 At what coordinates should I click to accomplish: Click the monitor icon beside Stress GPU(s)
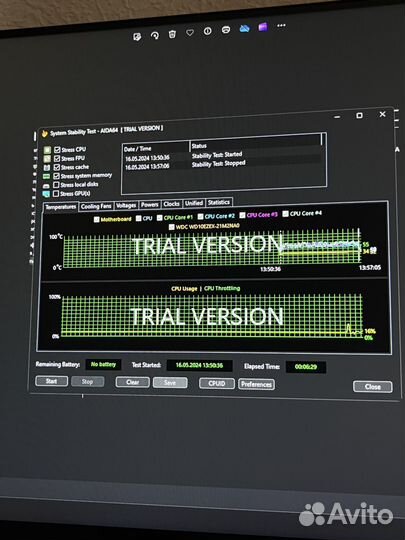pyautogui.click(x=46, y=194)
